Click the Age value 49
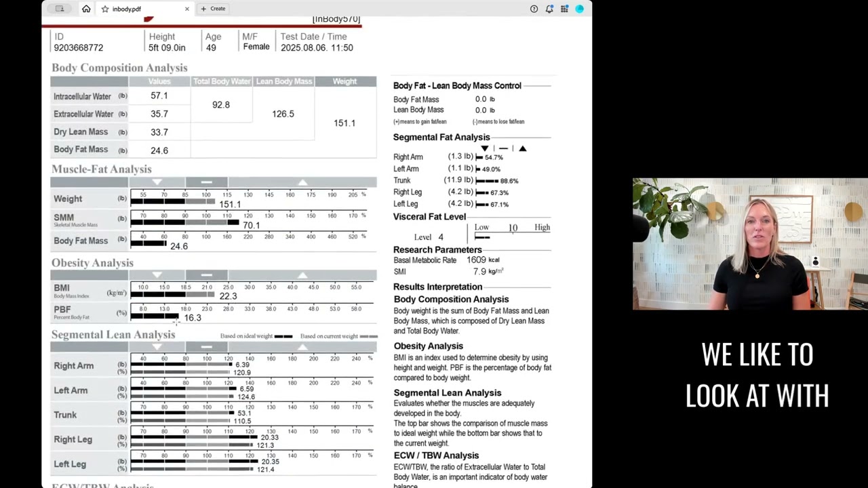 pos(211,48)
